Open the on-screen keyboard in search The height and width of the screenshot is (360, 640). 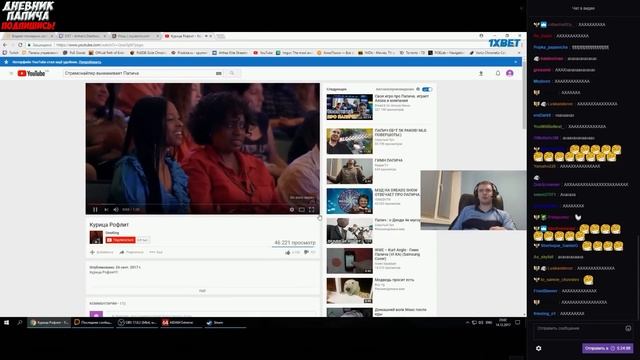click(x=219, y=73)
